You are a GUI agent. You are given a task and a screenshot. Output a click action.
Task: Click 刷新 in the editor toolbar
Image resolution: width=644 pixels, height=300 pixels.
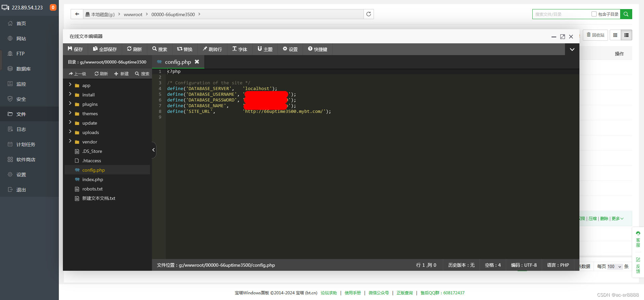(x=135, y=49)
